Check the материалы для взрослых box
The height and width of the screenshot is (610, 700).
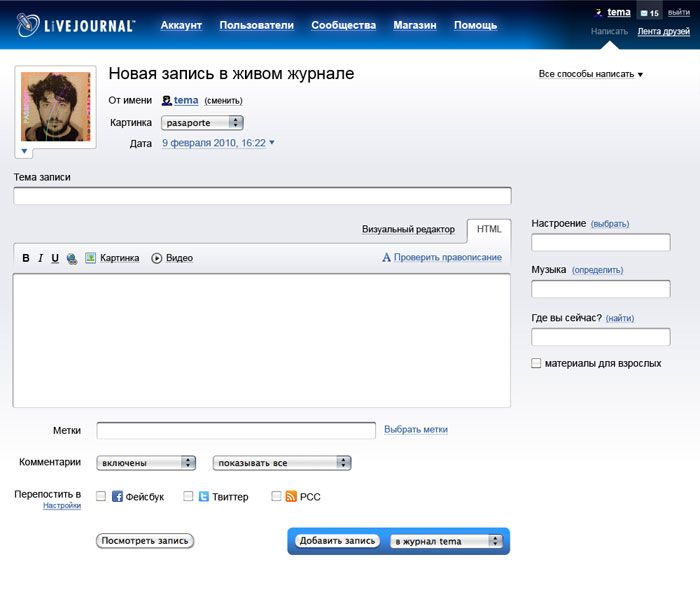[x=537, y=364]
